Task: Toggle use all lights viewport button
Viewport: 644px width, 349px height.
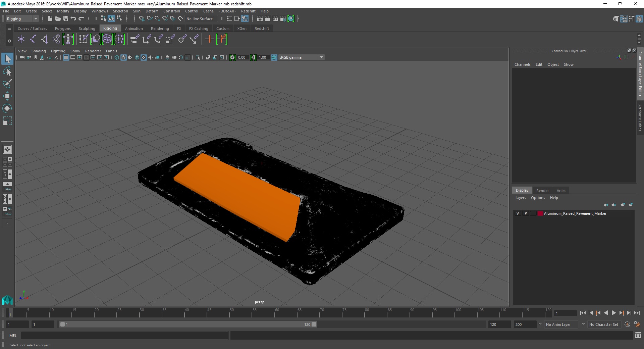Action: tap(150, 57)
